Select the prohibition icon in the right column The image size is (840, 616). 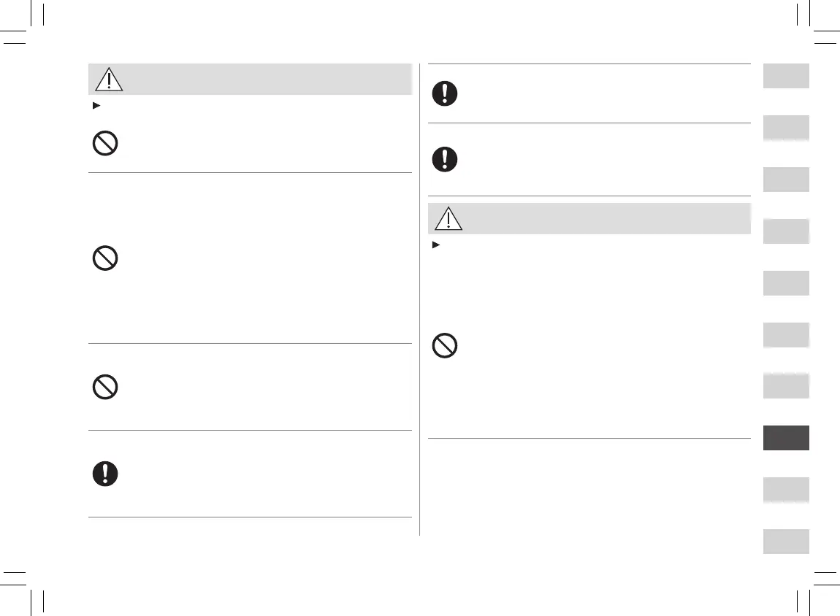click(445, 346)
